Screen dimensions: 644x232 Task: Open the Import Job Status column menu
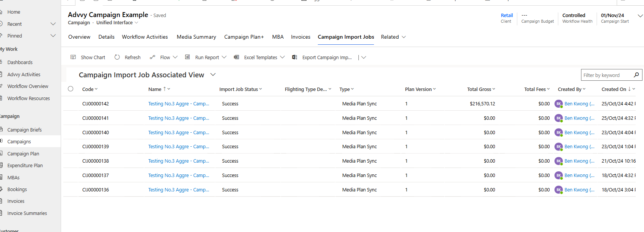240,89
